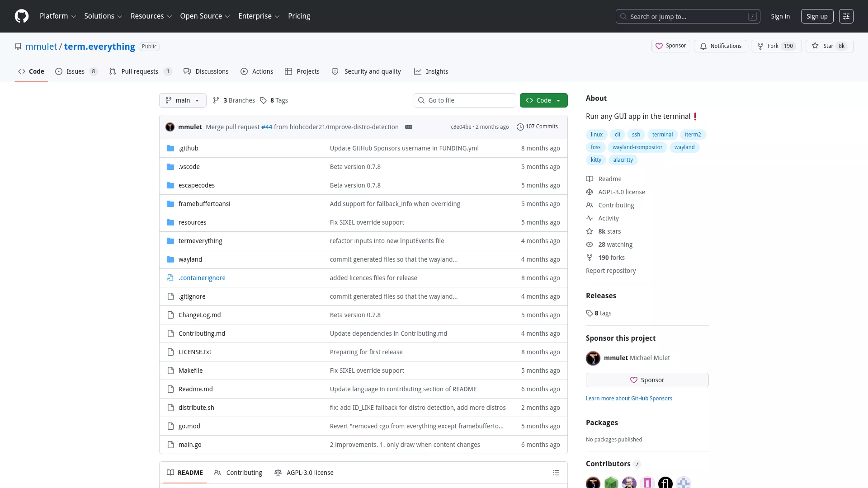Switch to AGPL-3.0 license tab below file list
The width and height of the screenshot is (868, 488).
point(304,473)
